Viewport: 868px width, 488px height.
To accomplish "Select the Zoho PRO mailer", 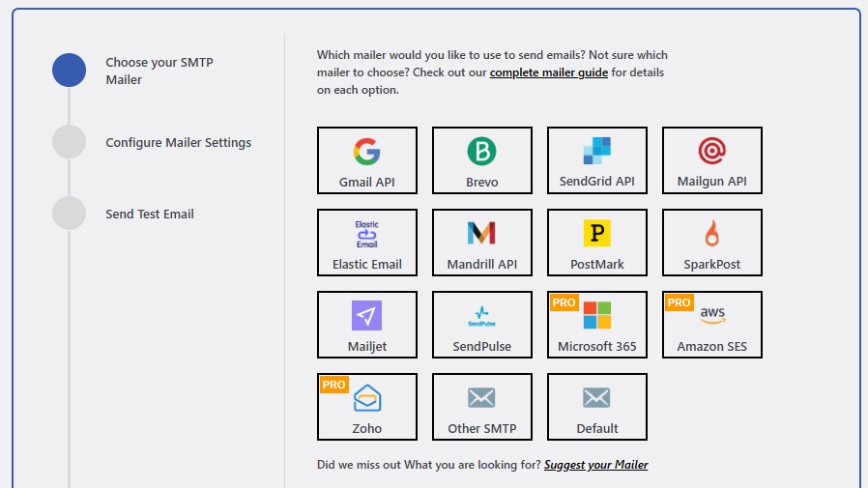I will pyautogui.click(x=367, y=407).
